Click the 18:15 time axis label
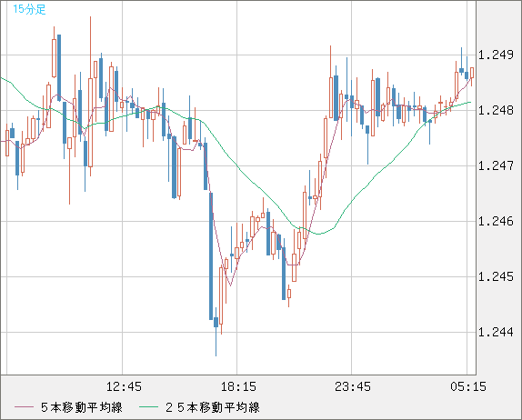Screen dimensions: 522x420 click(x=238, y=386)
